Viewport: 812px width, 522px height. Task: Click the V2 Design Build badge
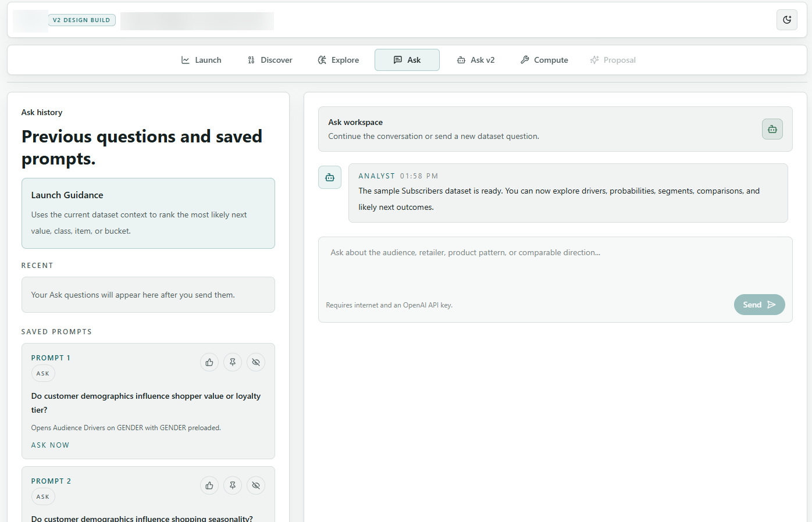81,20
